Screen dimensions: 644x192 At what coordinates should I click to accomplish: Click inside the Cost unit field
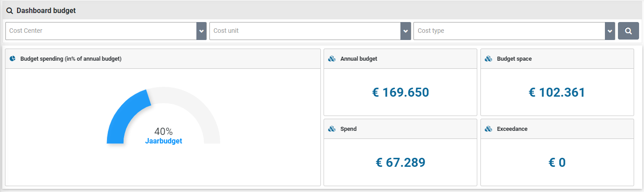coord(305,31)
